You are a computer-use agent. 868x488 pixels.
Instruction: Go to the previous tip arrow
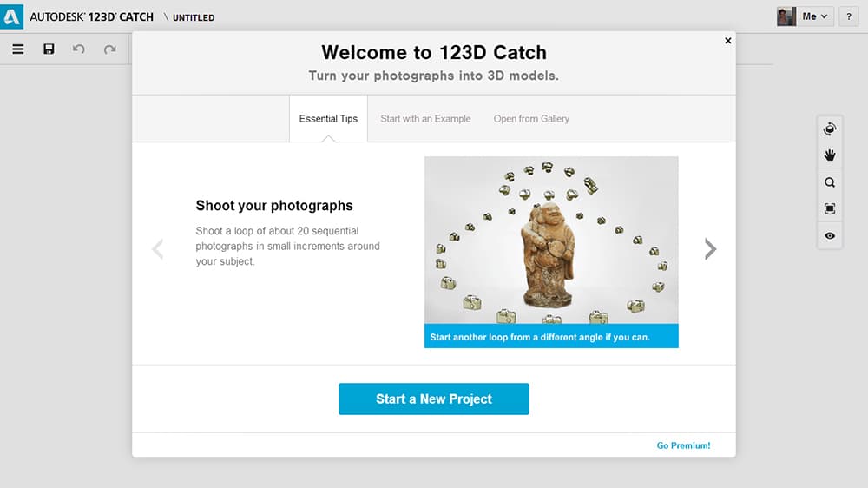158,249
